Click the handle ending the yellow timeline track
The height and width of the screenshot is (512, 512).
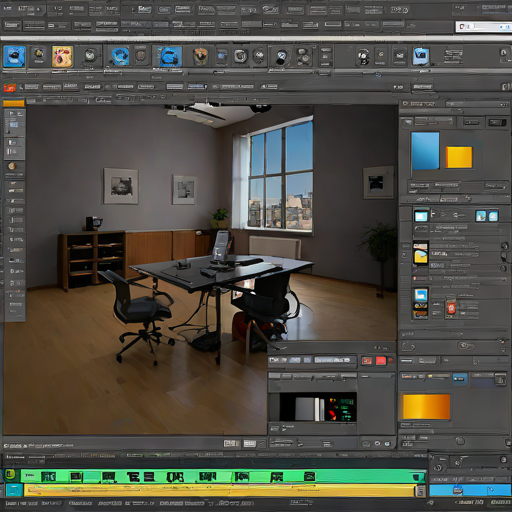420,491
